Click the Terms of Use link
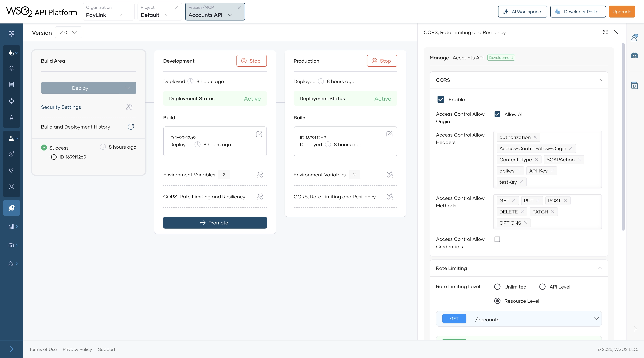Screen dimensions: 644x358 (x=42, y=349)
